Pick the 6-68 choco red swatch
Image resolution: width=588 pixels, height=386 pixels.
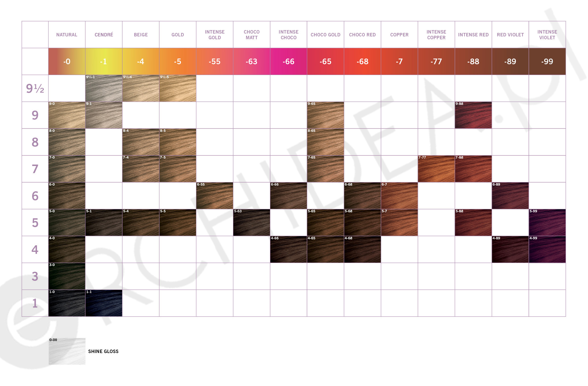362,196
